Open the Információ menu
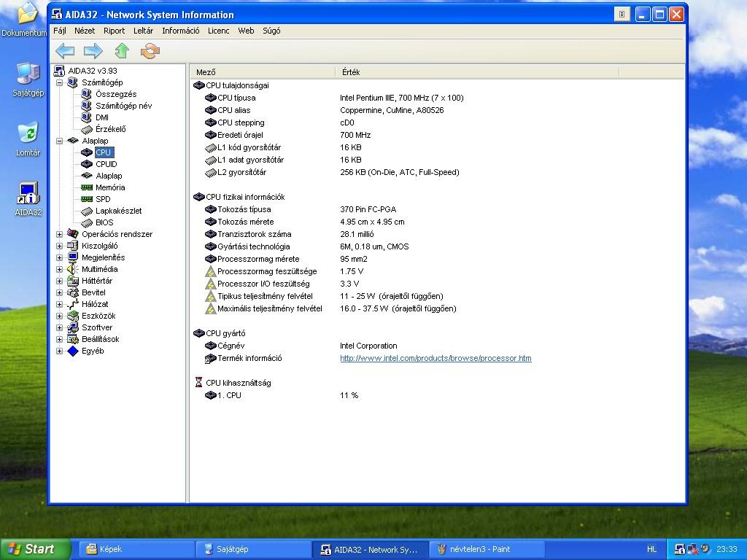 pos(181,31)
